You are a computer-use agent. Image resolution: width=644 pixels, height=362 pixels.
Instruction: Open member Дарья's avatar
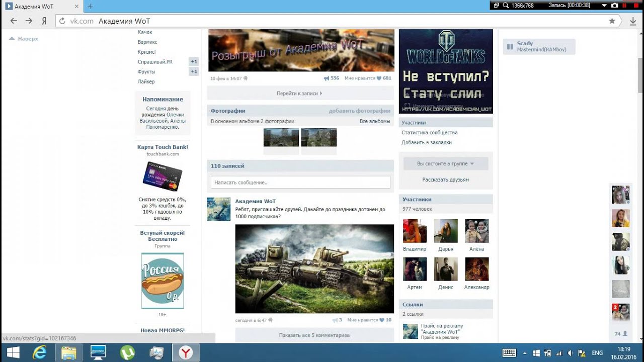tap(446, 231)
